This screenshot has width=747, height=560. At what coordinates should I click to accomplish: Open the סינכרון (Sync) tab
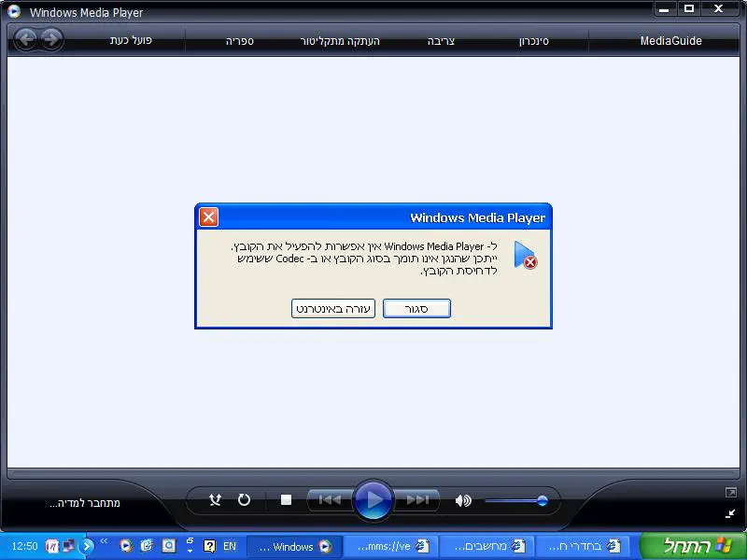(533, 42)
